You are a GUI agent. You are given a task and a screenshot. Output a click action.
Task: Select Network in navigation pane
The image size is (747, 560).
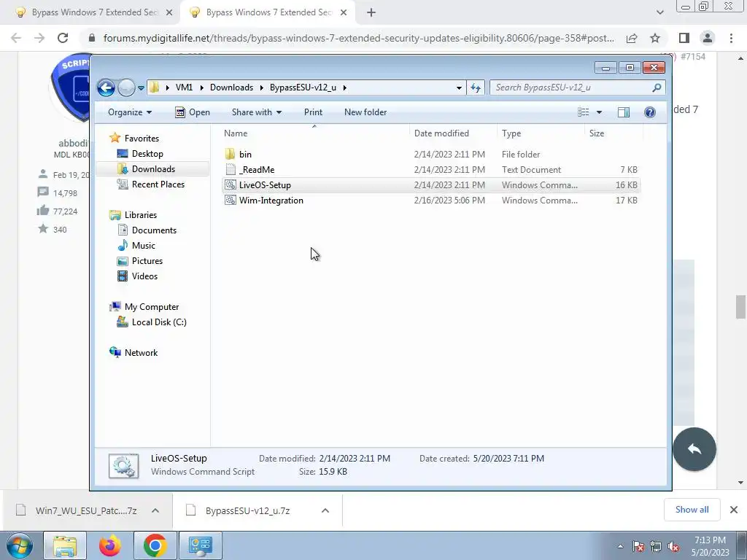tap(134, 353)
